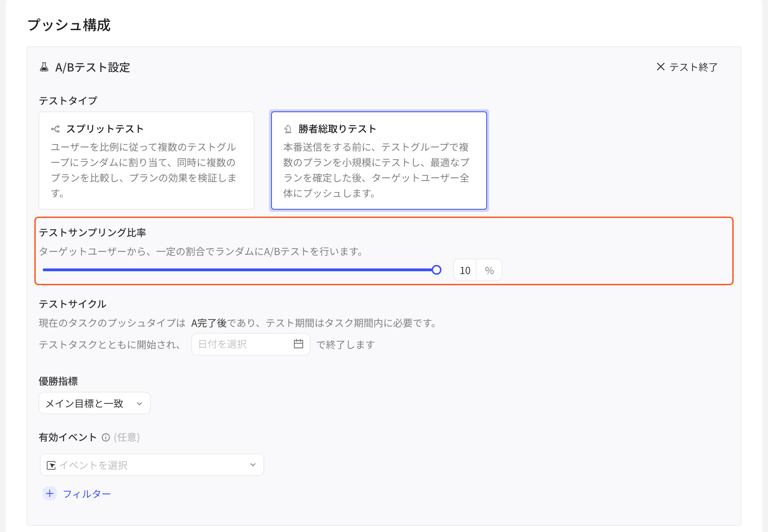Click the plus icon beside フィルター

[x=50, y=493]
